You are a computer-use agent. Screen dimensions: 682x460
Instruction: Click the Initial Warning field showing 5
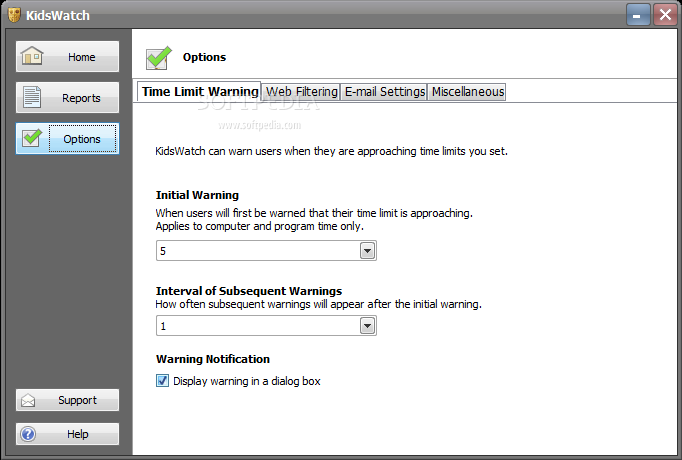(x=266, y=251)
